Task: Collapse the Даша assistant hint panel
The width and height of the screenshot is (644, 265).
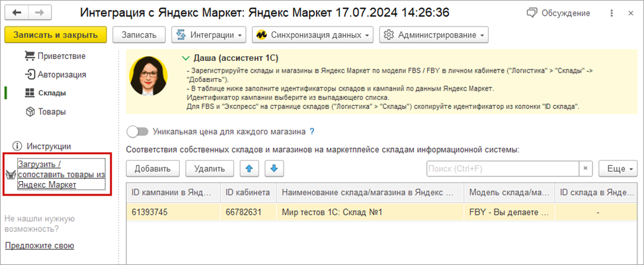Action: point(185,58)
